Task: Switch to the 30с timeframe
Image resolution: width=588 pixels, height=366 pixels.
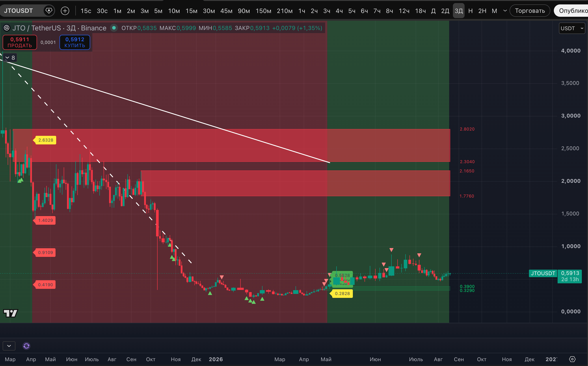Action: click(x=102, y=11)
